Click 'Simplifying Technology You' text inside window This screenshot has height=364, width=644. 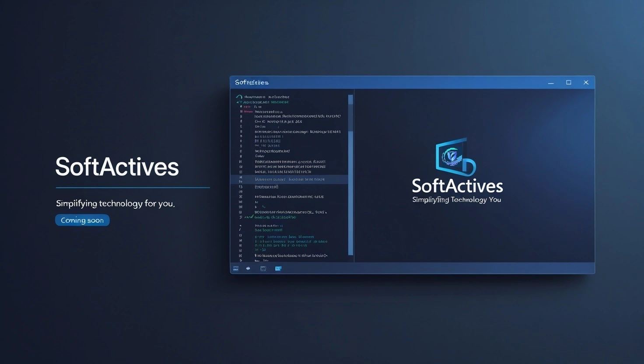[456, 199]
